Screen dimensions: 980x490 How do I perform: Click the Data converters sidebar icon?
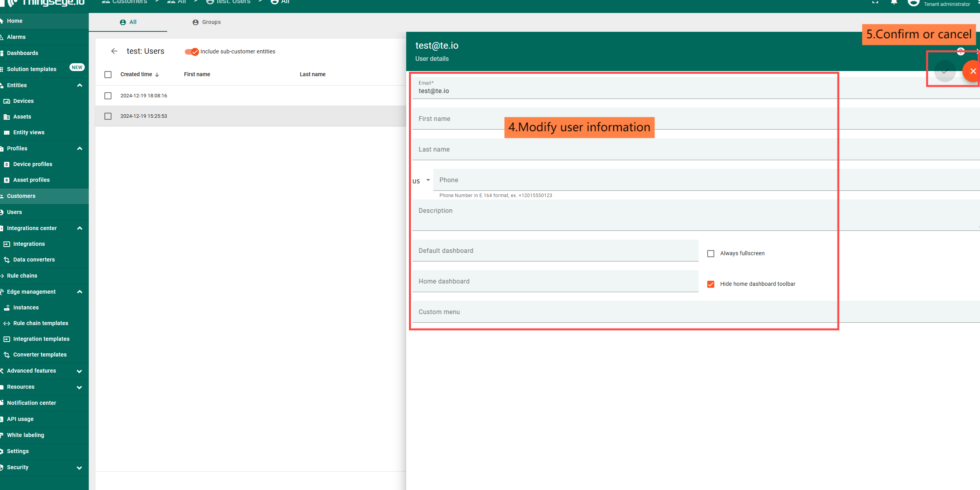[7, 260]
